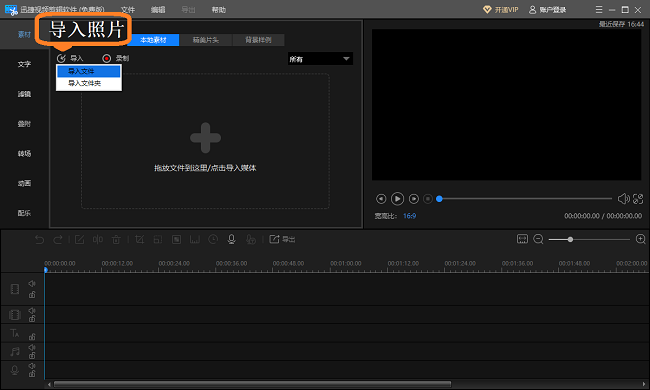Select the mosaic tool icon

coord(177,240)
